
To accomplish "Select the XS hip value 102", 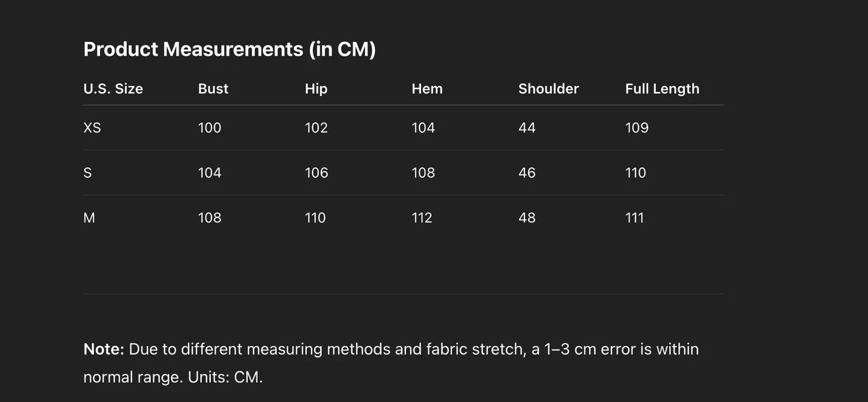I will point(316,128).
